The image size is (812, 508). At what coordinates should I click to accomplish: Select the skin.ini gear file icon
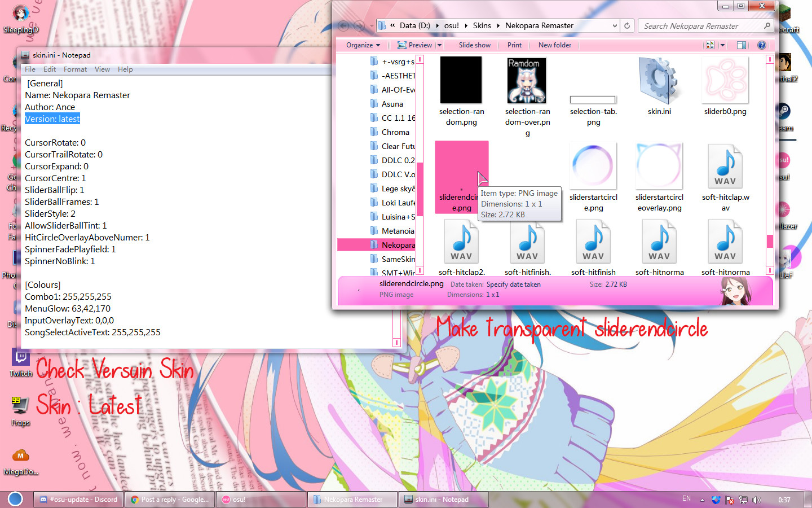tap(658, 80)
